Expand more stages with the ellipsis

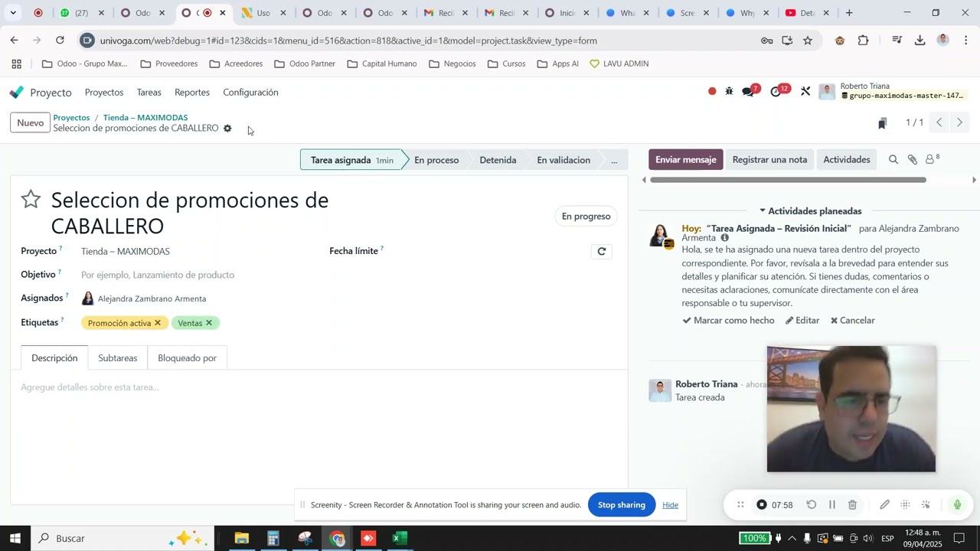tap(614, 160)
